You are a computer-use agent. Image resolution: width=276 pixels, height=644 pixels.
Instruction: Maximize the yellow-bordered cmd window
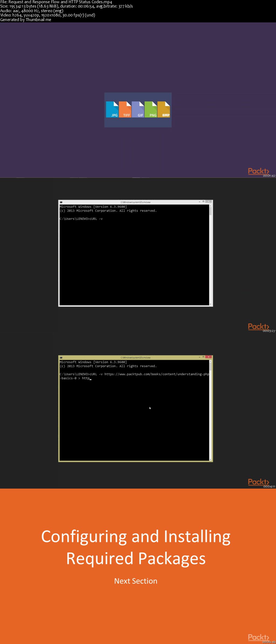pyautogui.click(x=203, y=357)
